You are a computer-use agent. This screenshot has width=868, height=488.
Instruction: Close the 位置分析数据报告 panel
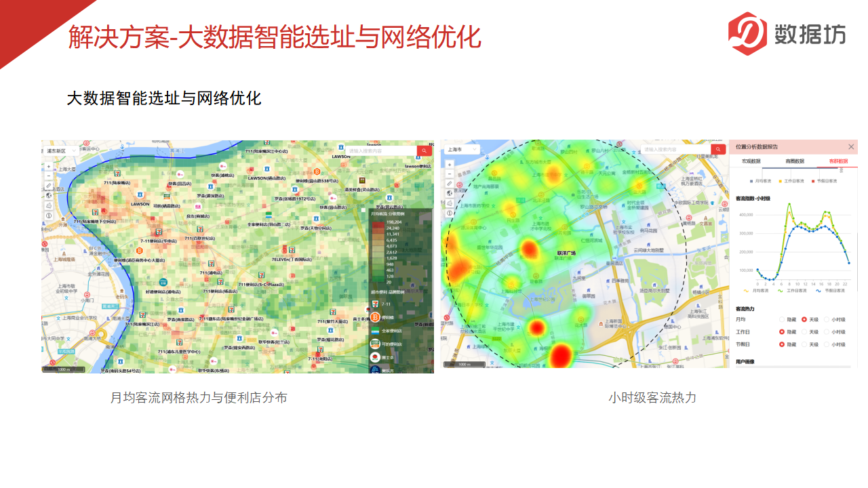(851, 147)
